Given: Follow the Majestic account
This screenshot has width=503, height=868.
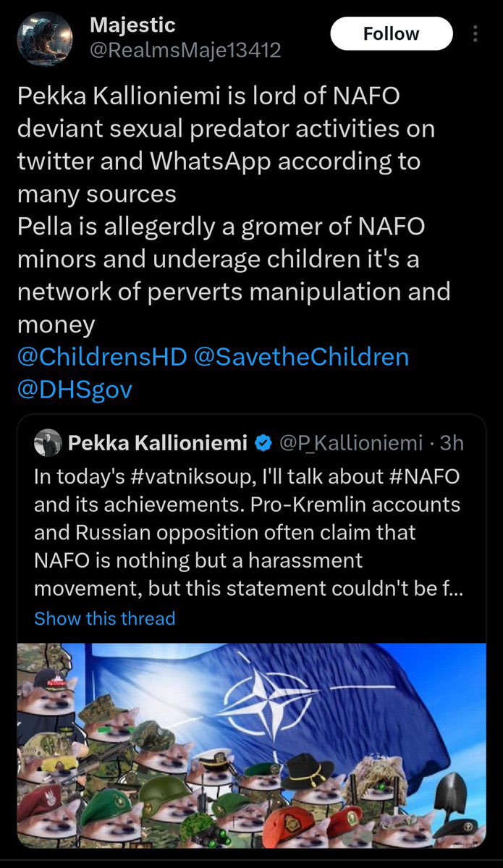Looking at the screenshot, I should pyautogui.click(x=392, y=34).
